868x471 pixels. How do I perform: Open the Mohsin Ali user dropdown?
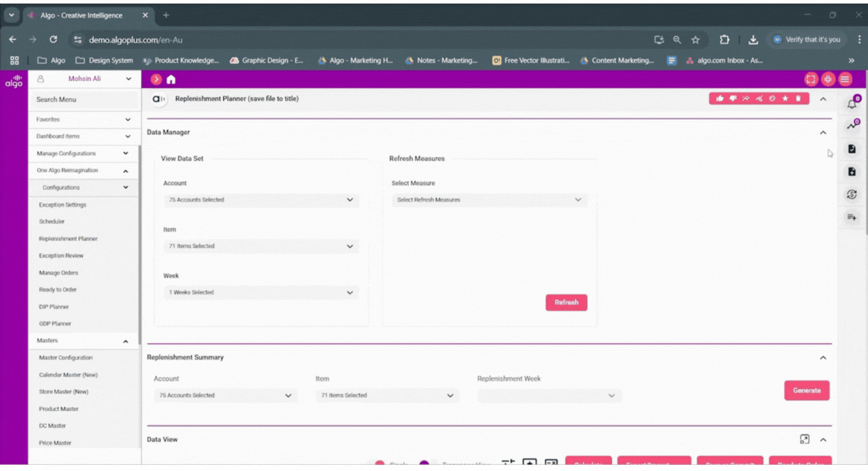[84, 79]
